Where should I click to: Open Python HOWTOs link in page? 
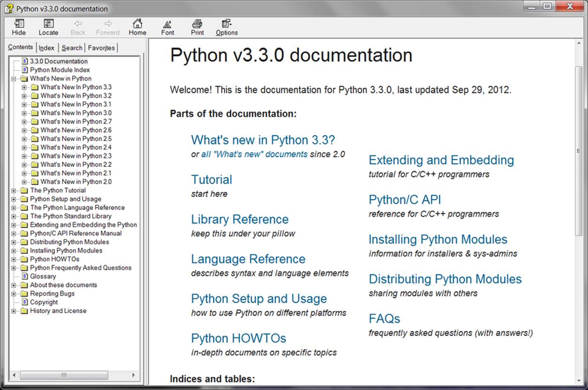pos(238,338)
